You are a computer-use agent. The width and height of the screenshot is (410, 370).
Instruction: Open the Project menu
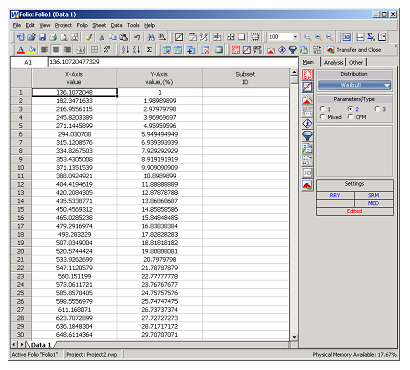63,25
